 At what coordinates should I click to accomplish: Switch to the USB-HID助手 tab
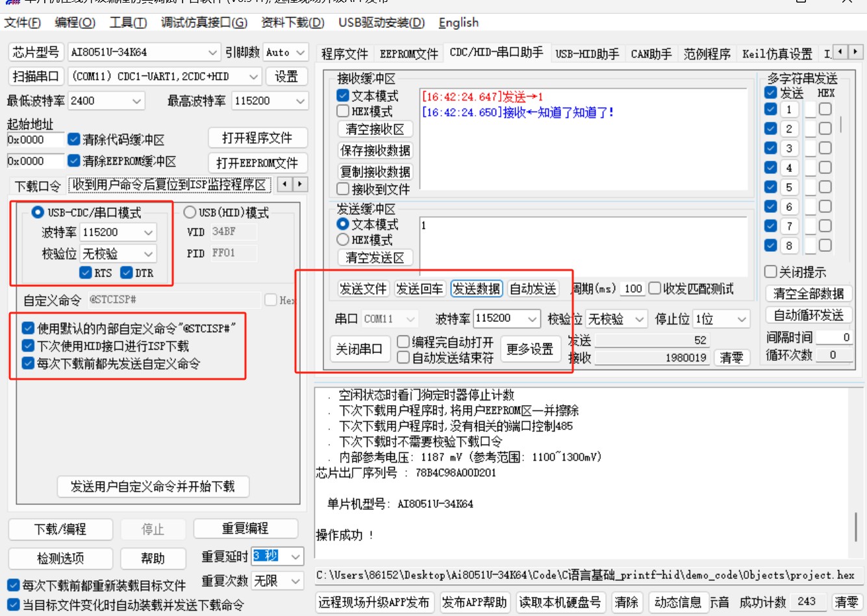tap(587, 54)
